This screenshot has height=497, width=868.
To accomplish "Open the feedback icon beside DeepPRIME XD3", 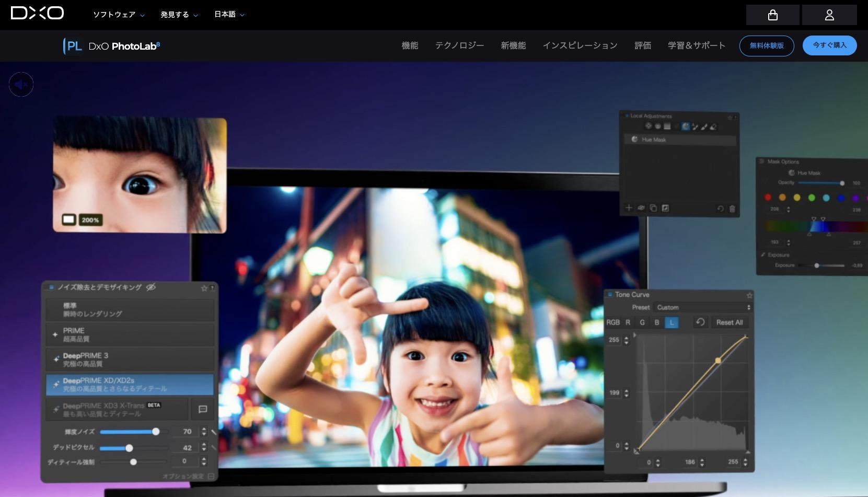I will click(203, 409).
